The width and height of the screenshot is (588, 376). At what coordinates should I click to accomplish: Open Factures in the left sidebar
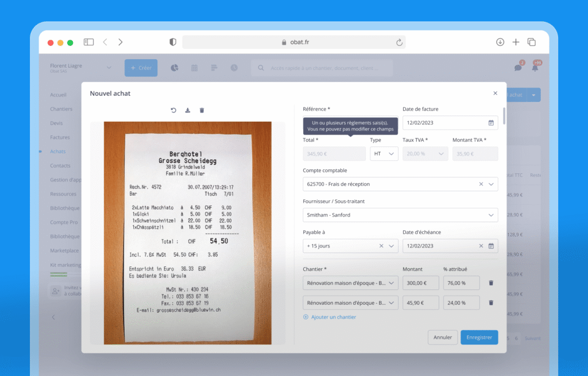pos(60,137)
